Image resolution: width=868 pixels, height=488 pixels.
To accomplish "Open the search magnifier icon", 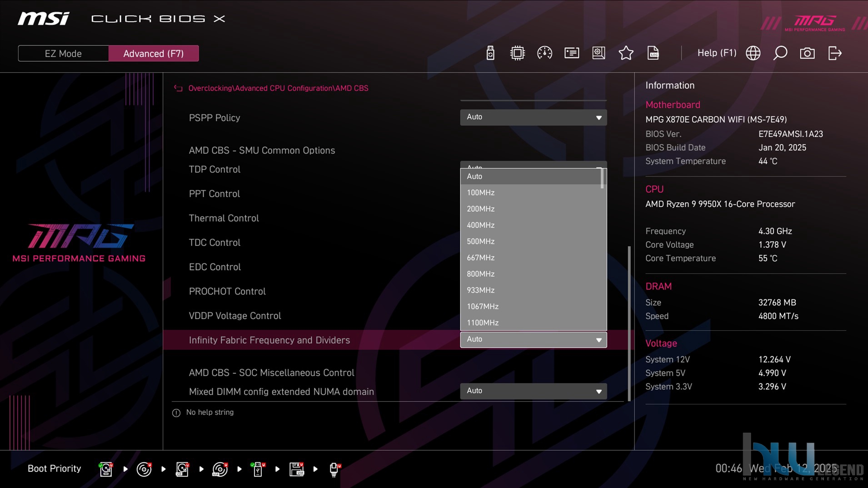I will tap(780, 53).
